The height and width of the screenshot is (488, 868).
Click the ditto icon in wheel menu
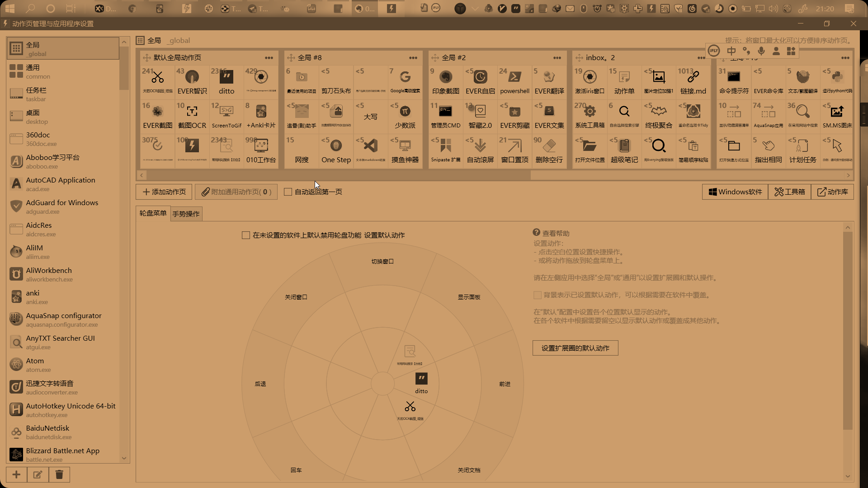click(x=421, y=379)
